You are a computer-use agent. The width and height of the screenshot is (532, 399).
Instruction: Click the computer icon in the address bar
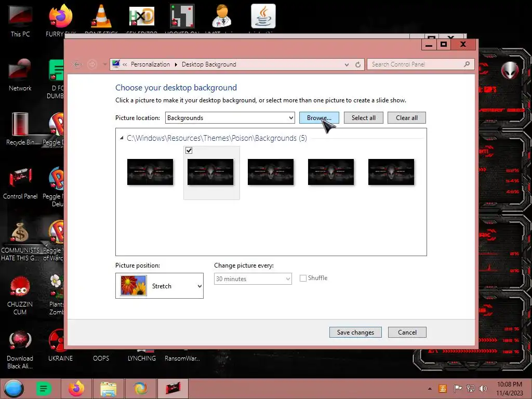[116, 64]
